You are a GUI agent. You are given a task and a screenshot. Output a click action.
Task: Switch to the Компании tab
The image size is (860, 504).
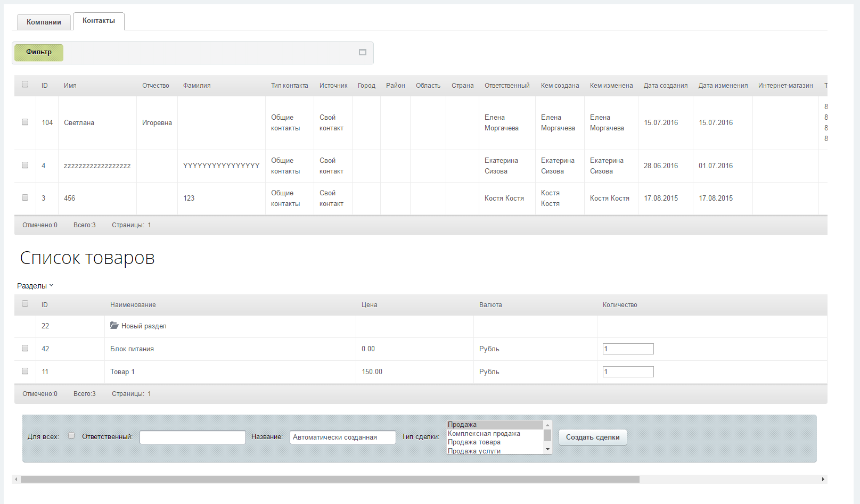point(44,22)
